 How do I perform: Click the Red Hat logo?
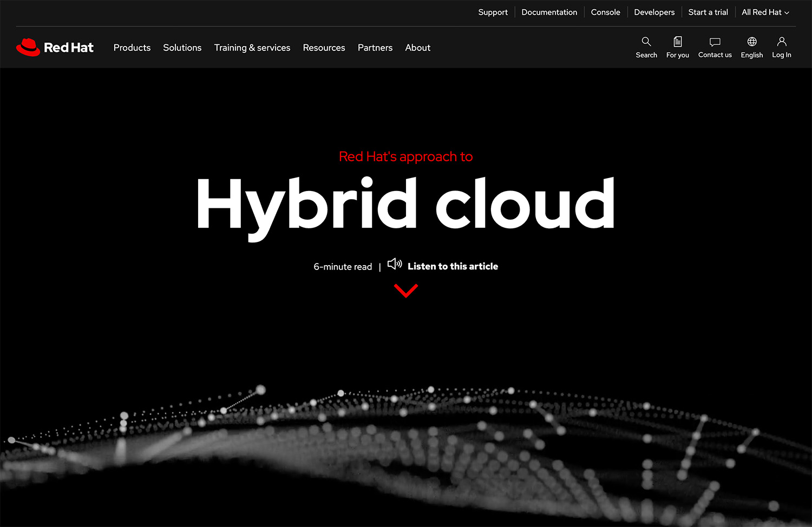54,48
